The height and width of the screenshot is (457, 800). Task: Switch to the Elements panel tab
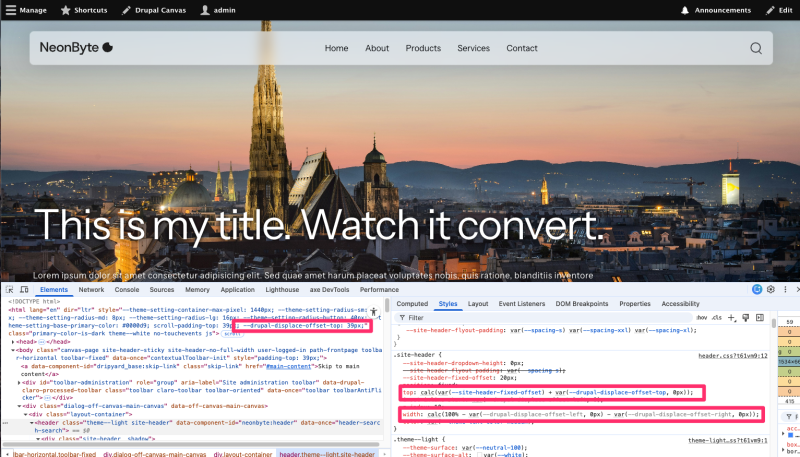point(54,290)
